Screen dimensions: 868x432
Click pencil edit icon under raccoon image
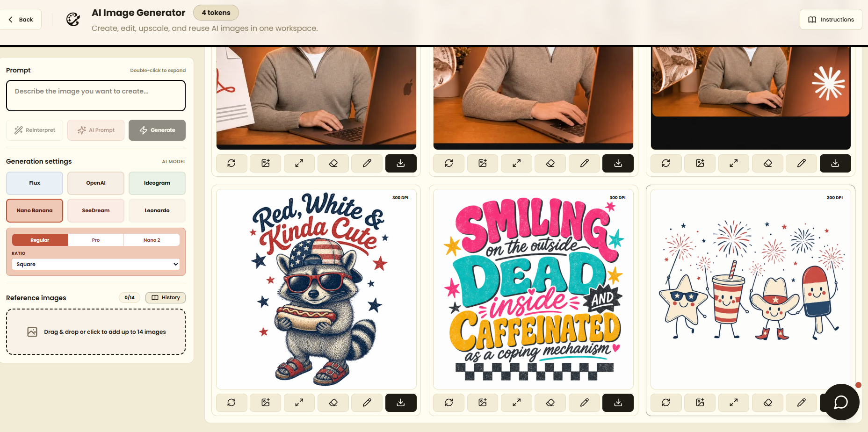click(x=367, y=403)
